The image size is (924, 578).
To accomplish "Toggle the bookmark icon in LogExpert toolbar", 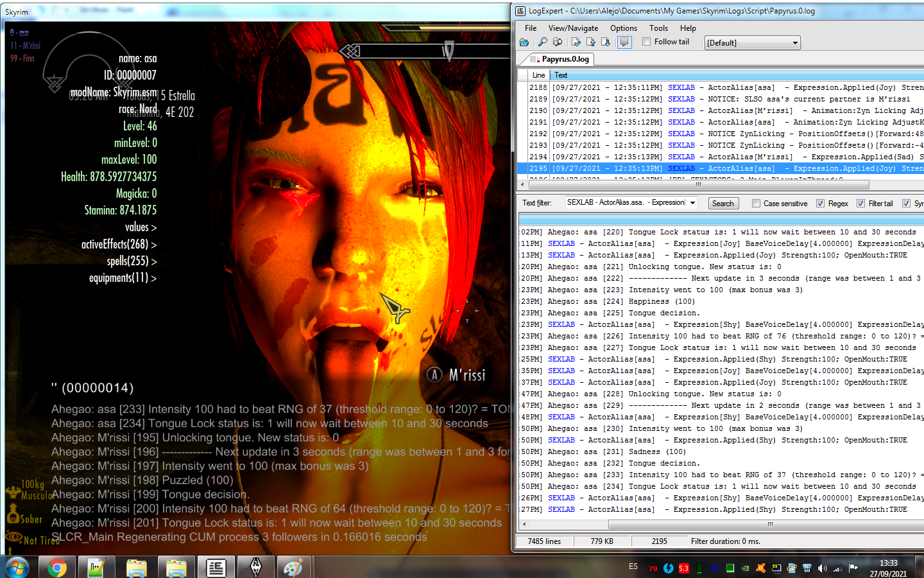I will click(576, 42).
